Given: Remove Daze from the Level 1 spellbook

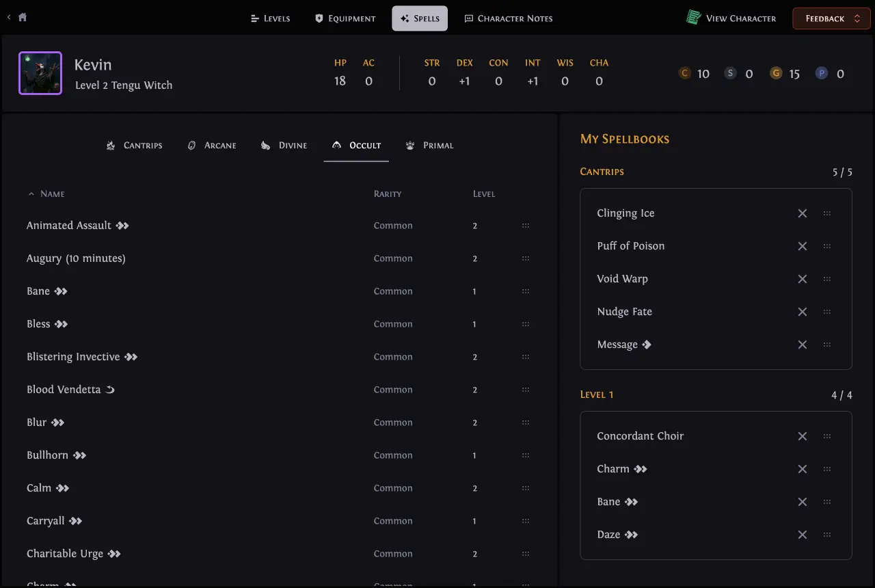Looking at the screenshot, I should tap(803, 535).
